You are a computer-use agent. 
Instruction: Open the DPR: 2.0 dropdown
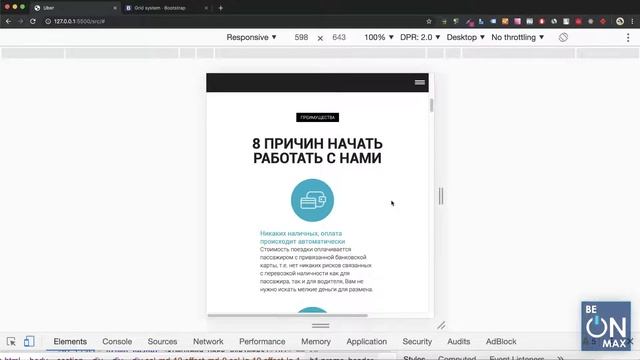(420, 37)
